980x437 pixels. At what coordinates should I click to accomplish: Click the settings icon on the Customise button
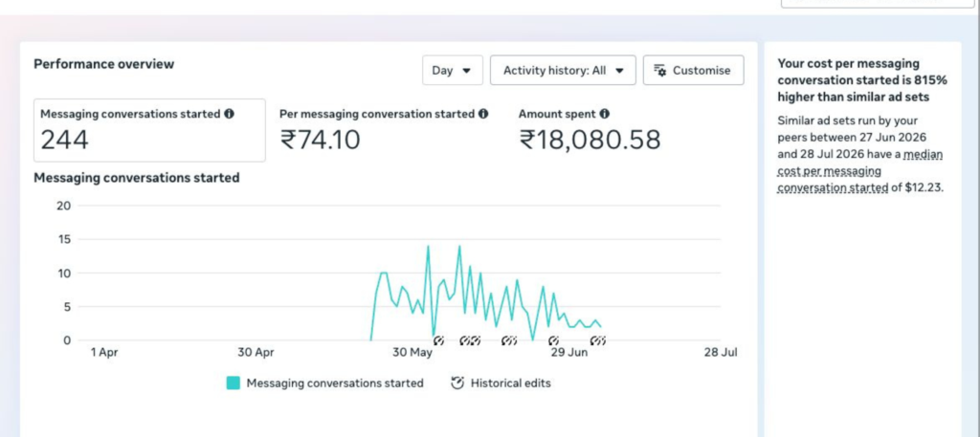point(660,70)
